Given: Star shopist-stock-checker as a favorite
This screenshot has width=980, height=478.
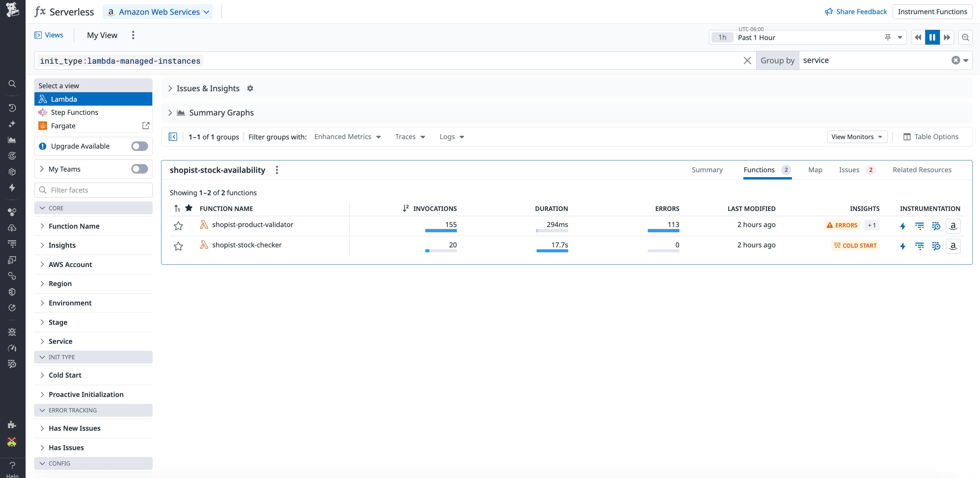Looking at the screenshot, I should (178, 246).
